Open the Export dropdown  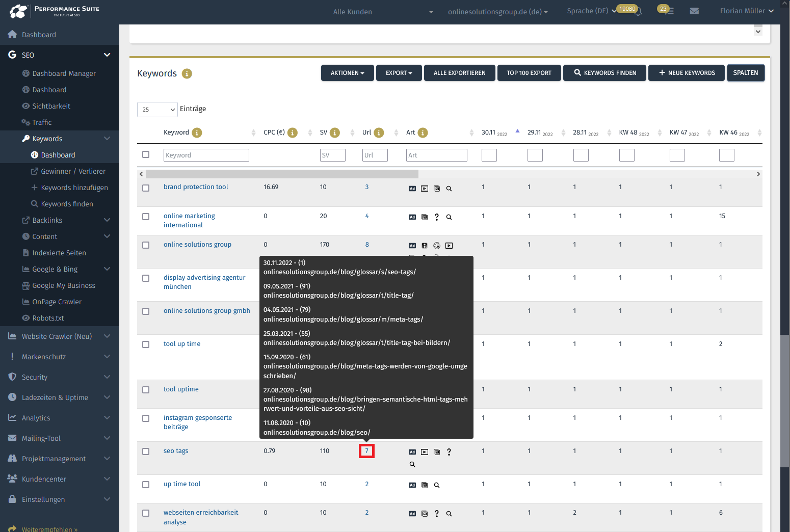click(399, 73)
